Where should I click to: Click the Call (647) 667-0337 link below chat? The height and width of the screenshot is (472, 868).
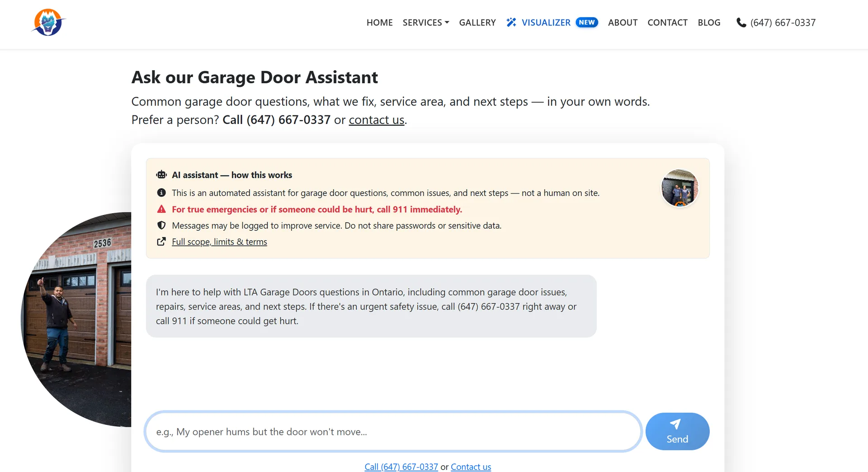pyautogui.click(x=401, y=467)
